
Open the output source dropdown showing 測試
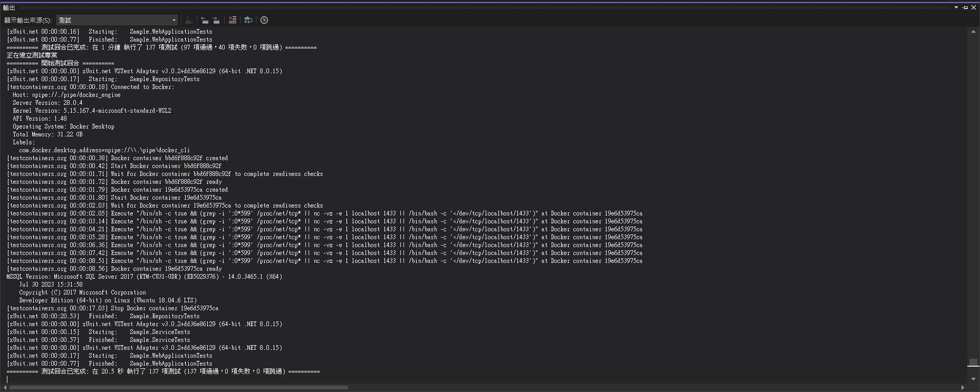(x=117, y=20)
